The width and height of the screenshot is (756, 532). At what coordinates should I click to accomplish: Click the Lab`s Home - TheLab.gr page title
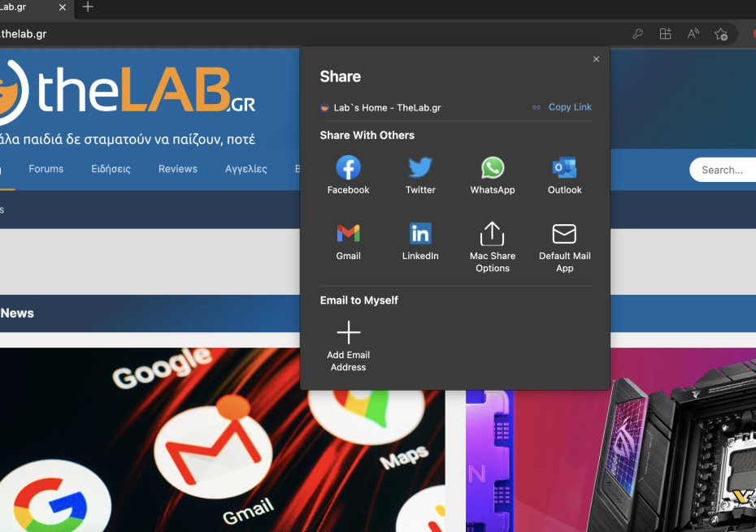387,107
